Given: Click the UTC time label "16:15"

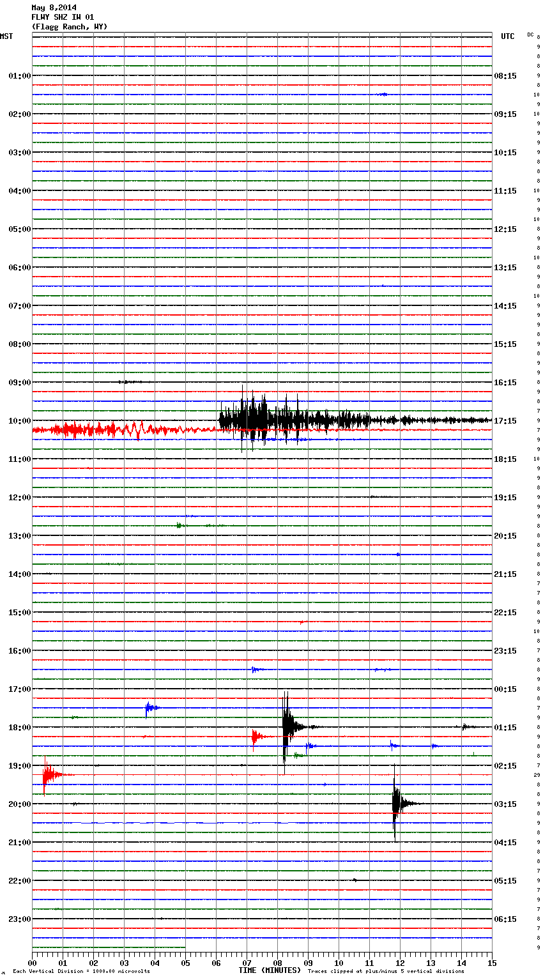Looking at the screenshot, I should [505, 382].
